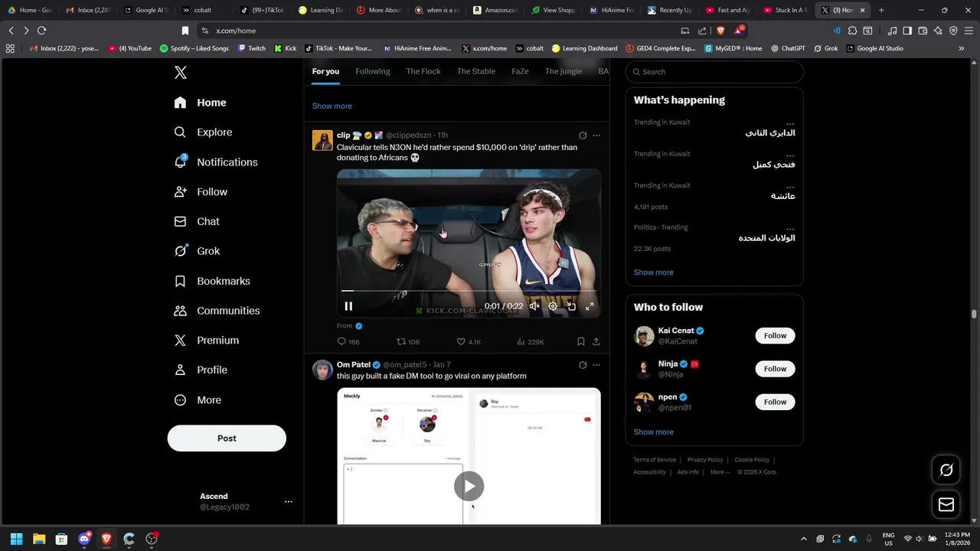Open Brave Wallet icon in toolbar

[923, 31]
